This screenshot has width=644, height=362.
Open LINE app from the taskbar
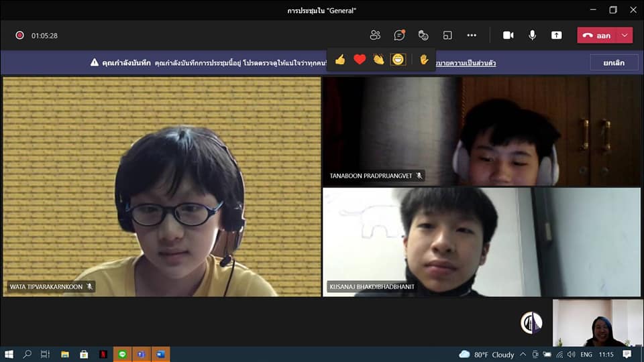pos(122,354)
